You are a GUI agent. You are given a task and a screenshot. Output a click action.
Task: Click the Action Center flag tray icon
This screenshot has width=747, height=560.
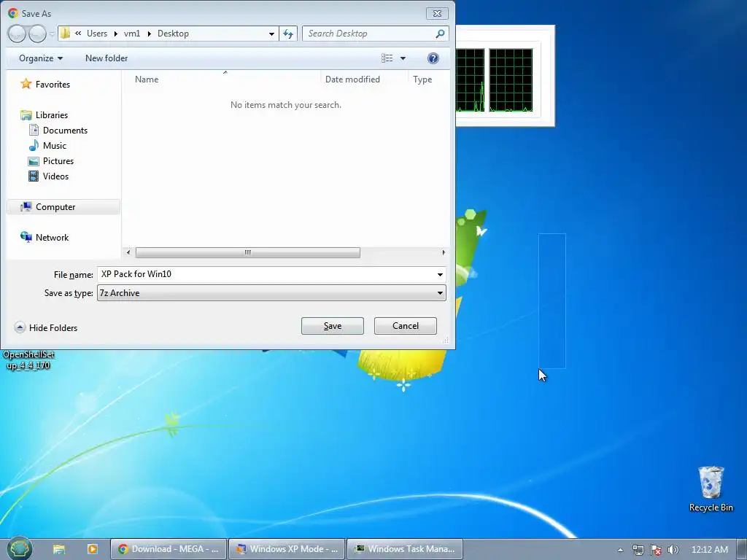(656, 550)
